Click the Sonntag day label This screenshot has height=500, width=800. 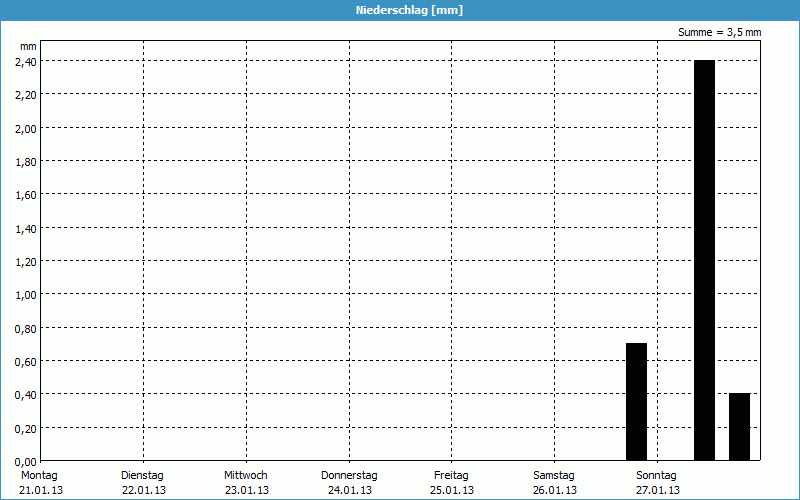(657, 475)
